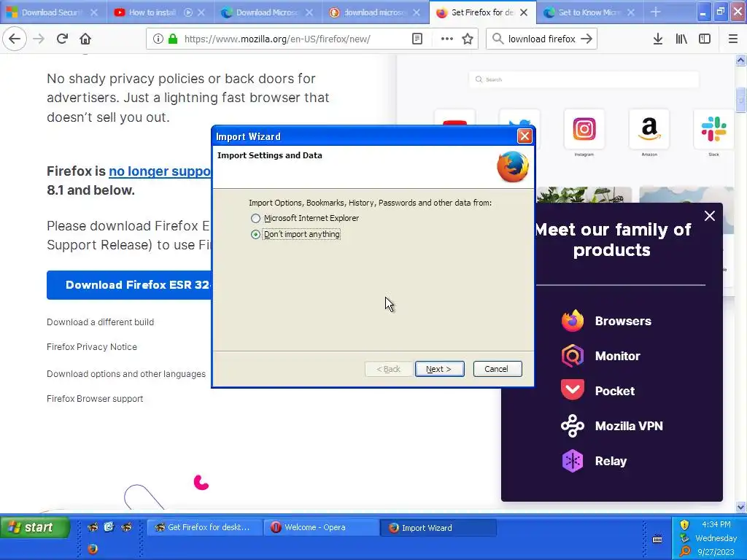Open a new tab with plus icon

pos(656,12)
